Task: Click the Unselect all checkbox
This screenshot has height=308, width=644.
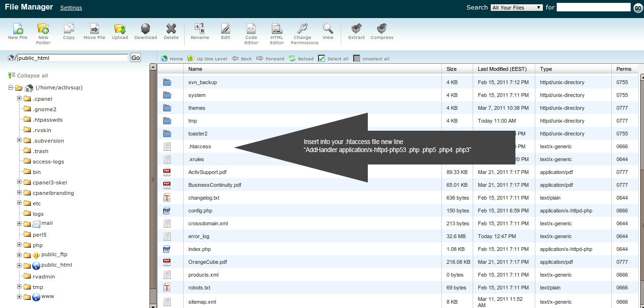Action: [x=357, y=58]
